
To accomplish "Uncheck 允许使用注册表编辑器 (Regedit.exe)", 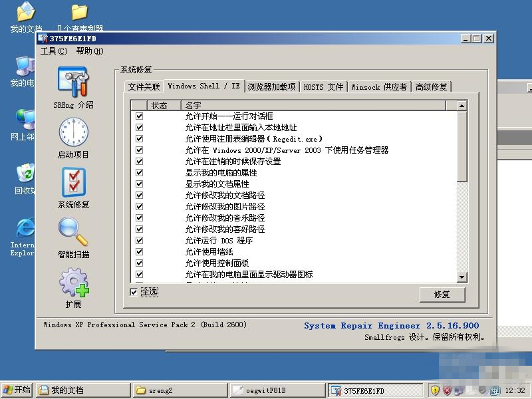I will tap(139, 139).
